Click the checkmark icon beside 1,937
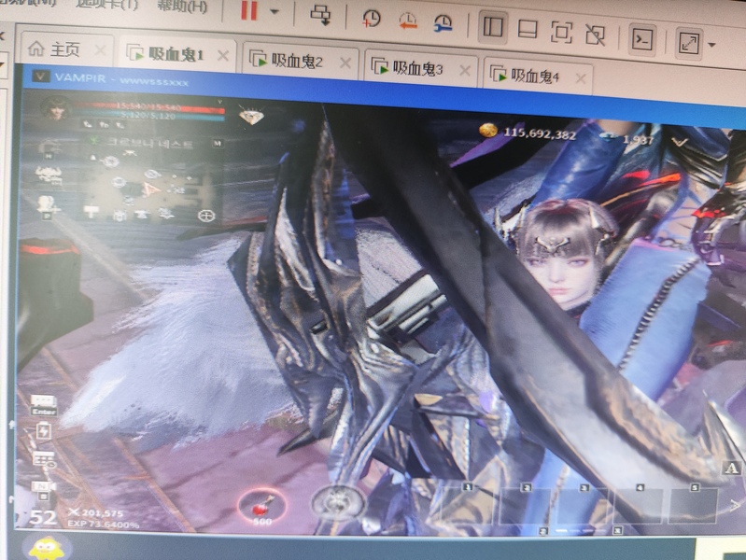This screenshot has width=746, height=560. pyautogui.click(x=681, y=142)
